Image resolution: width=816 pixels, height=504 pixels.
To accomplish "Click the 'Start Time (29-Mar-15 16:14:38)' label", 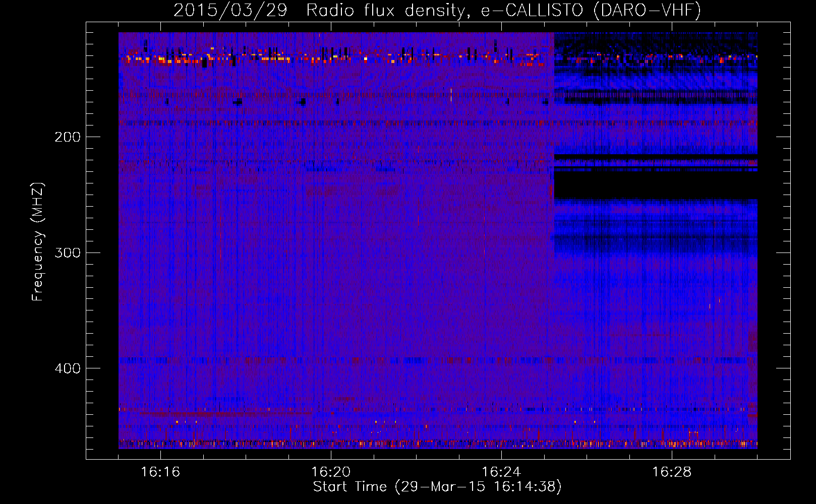I will pyautogui.click(x=437, y=487).
